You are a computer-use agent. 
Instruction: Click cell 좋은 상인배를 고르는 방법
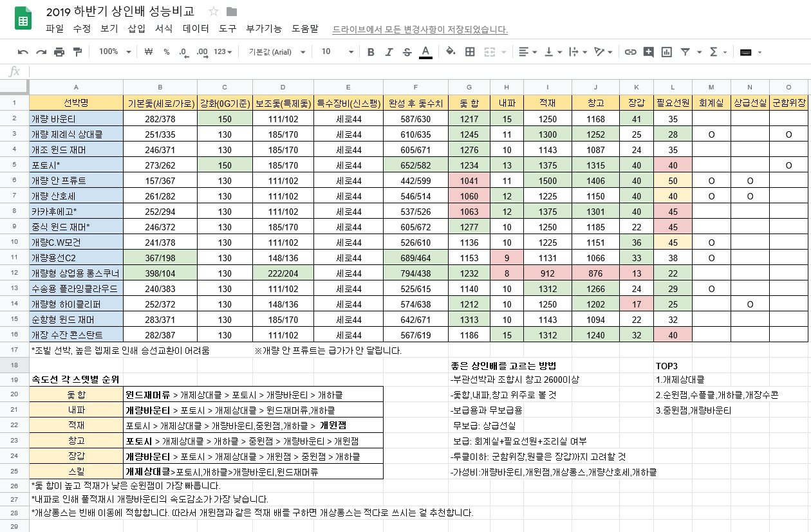(x=504, y=365)
